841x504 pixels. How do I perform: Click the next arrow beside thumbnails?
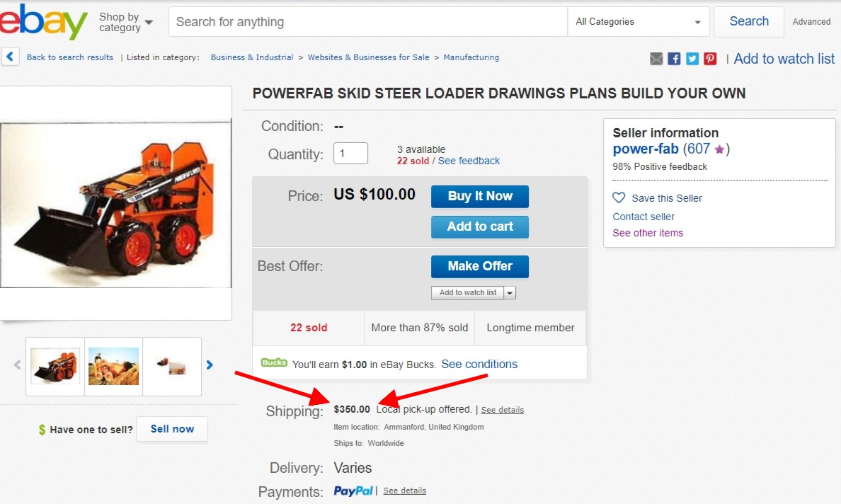[210, 365]
